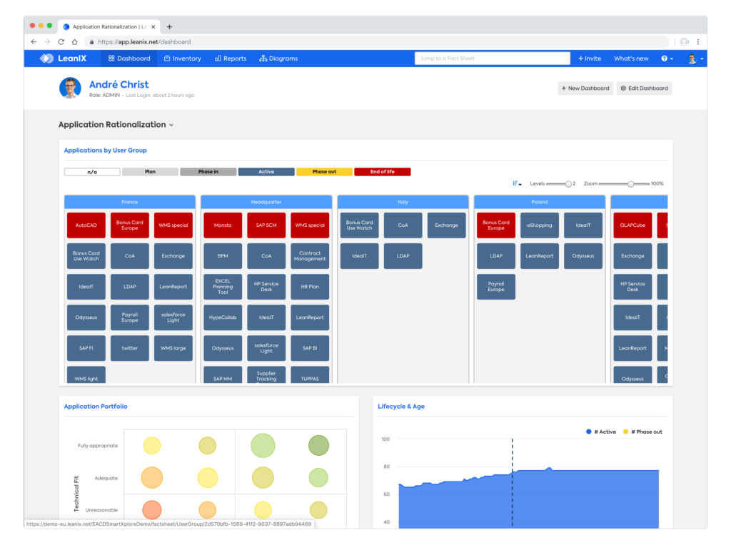The width and height of the screenshot is (731, 560).
Task: Open the WMS large application tile
Action: point(173,348)
